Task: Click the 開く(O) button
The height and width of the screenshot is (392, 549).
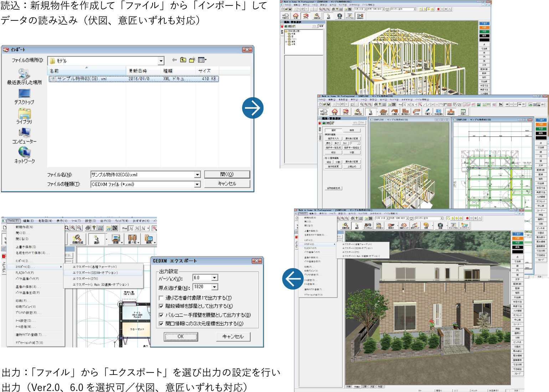Action: click(x=227, y=174)
